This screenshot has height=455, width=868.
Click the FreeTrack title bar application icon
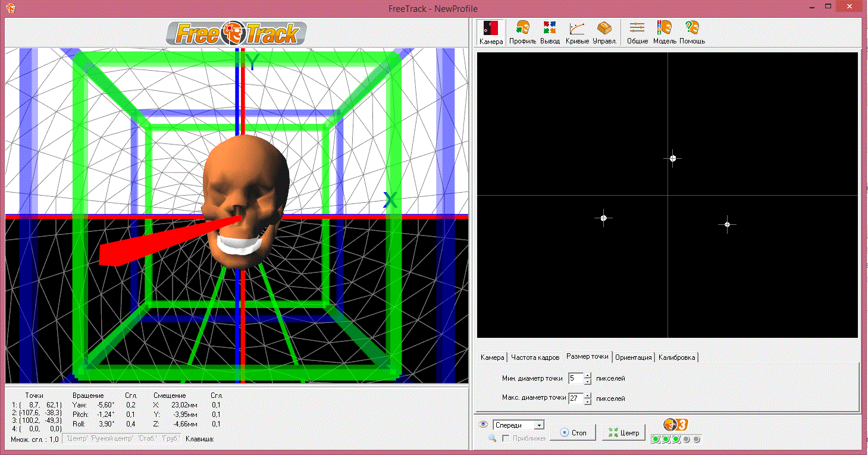[x=11, y=8]
